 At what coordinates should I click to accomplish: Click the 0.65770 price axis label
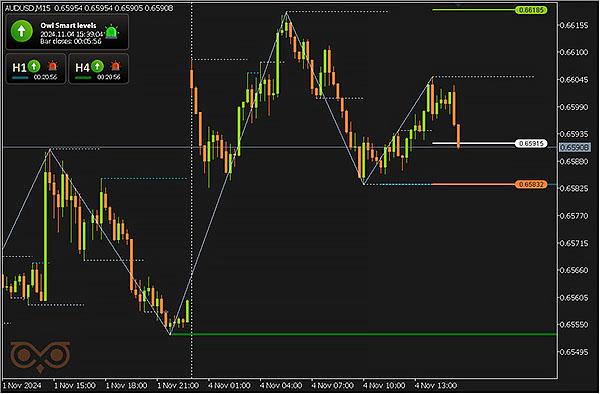(574, 216)
